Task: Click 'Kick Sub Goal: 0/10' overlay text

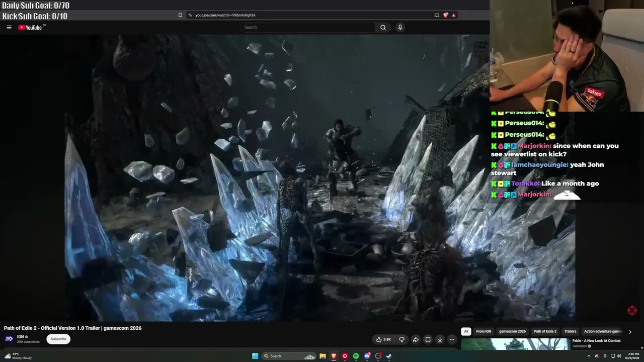Action: pos(35,16)
